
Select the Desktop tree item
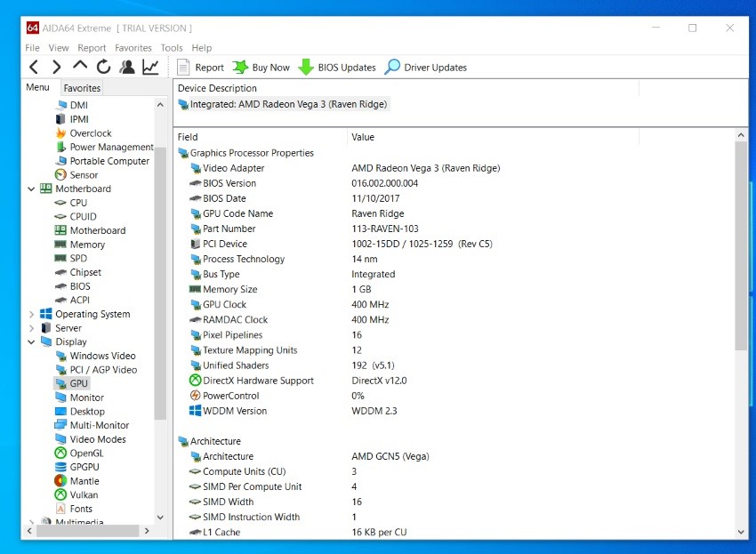79,412
